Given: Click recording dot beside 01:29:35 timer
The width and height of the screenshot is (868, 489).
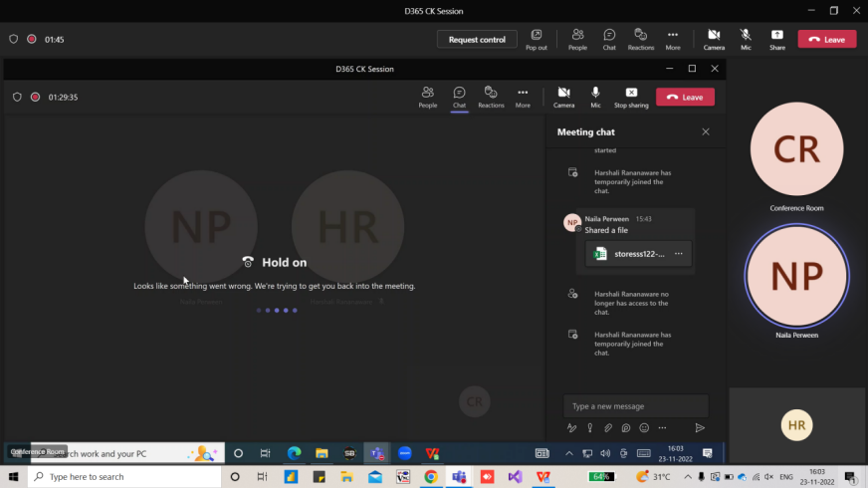Looking at the screenshot, I should 36,97.
